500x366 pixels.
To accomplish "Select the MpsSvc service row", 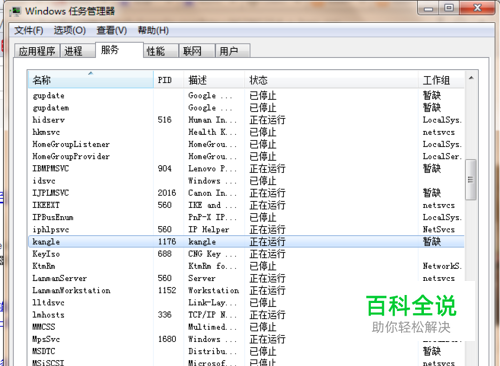I will click(246, 339).
